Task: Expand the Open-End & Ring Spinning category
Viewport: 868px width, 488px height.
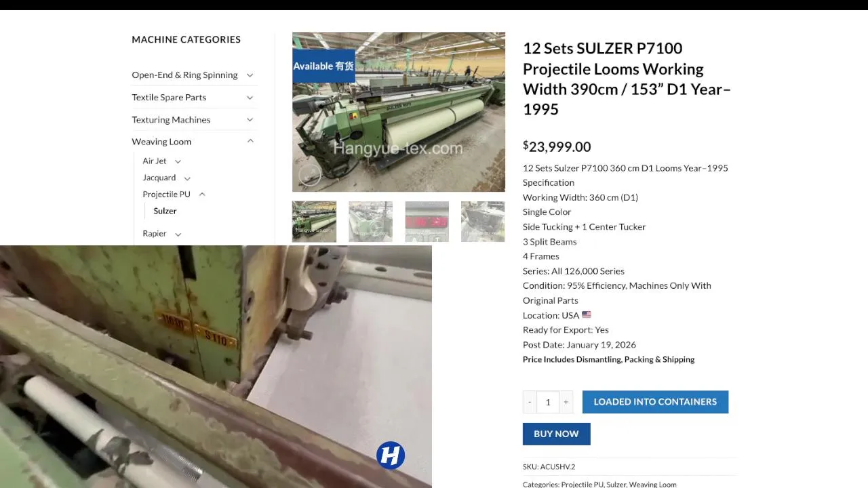Action: click(250, 75)
